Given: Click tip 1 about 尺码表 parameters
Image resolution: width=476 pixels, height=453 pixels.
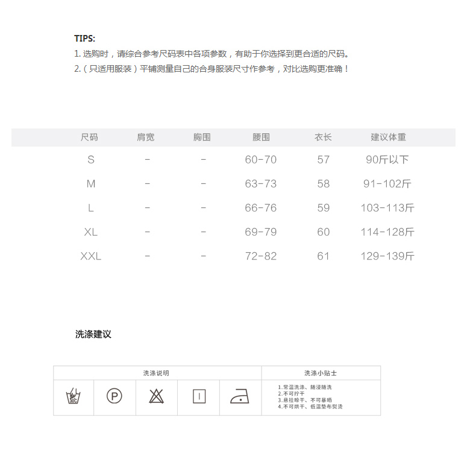Looking at the screenshot, I should coord(211,54).
